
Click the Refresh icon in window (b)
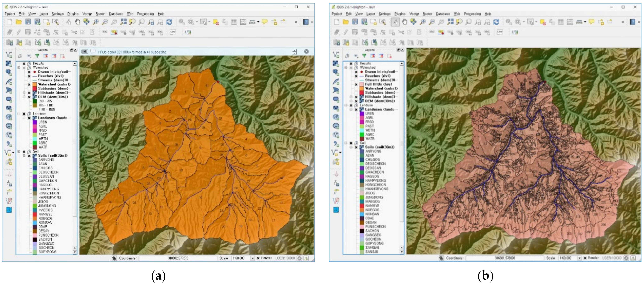pos(496,22)
